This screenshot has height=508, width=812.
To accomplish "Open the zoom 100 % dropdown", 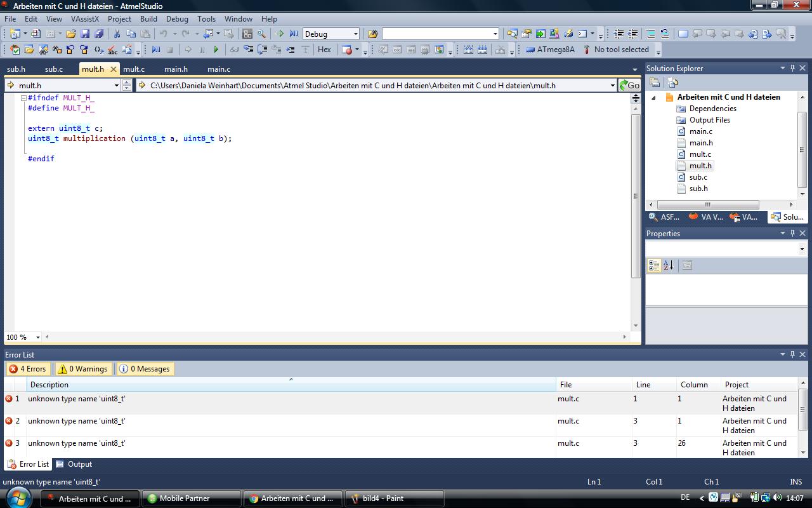I will point(37,337).
